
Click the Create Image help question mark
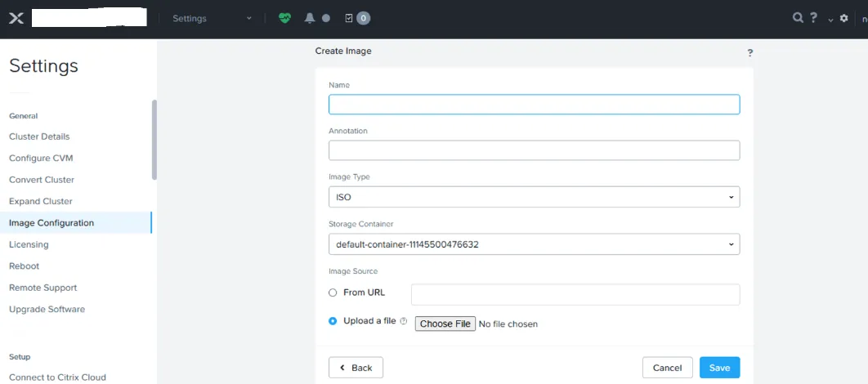click(750, 53)
